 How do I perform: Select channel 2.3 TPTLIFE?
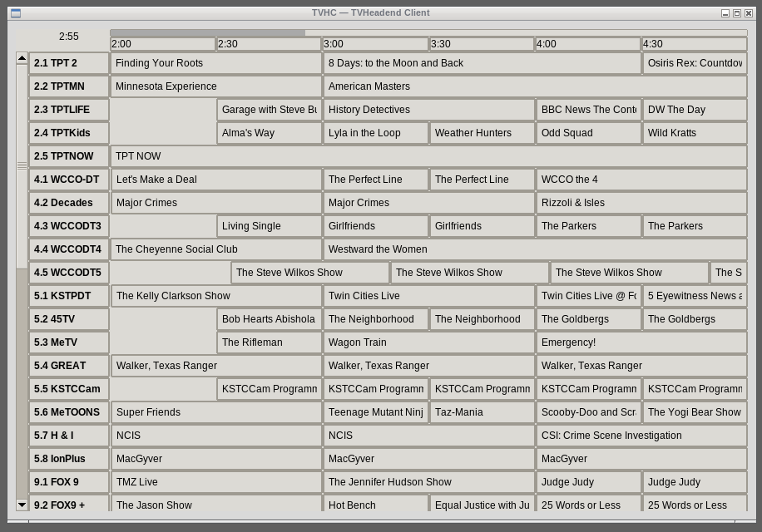click(x=69, y=110)
